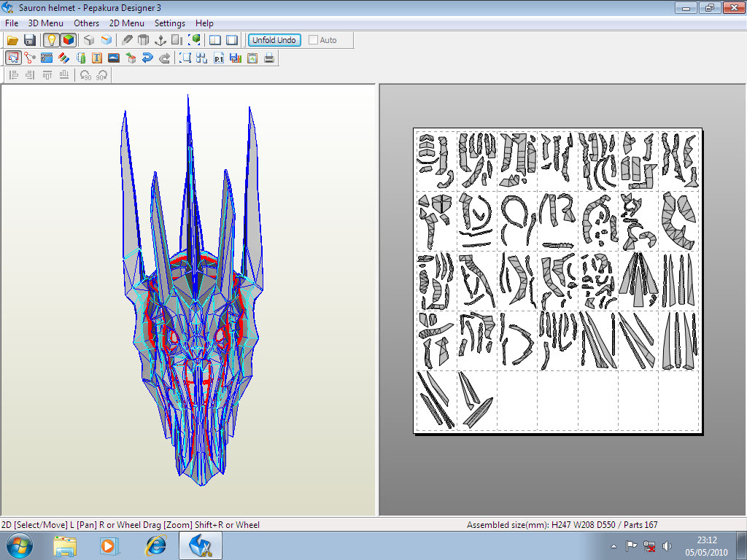Show hidden system tray icons
747x560 pixels.
tap(614, 546)
